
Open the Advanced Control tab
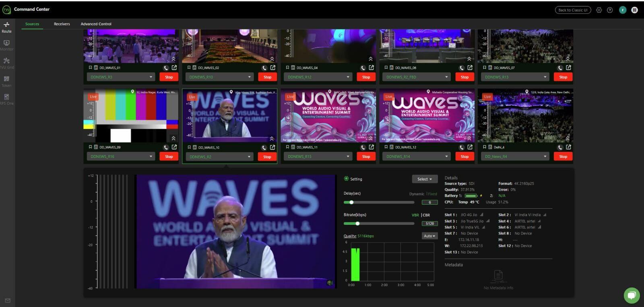(96, 24)
